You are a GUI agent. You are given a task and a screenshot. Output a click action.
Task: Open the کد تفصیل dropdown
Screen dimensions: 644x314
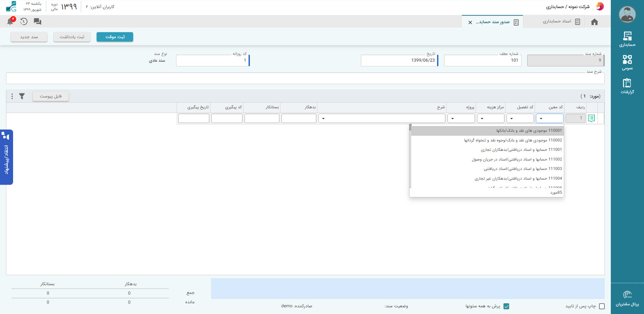520,118
